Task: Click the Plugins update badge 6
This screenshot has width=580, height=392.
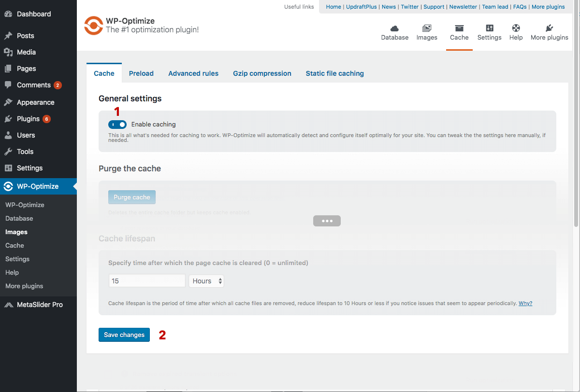Action: pos(46,119)
